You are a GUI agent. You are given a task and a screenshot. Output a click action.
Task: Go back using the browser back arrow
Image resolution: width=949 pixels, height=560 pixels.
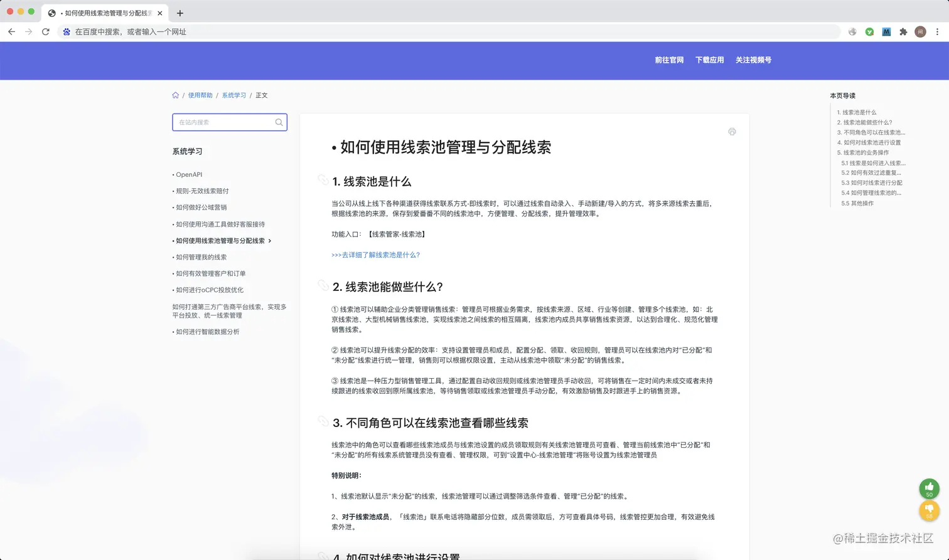(11, 32)
